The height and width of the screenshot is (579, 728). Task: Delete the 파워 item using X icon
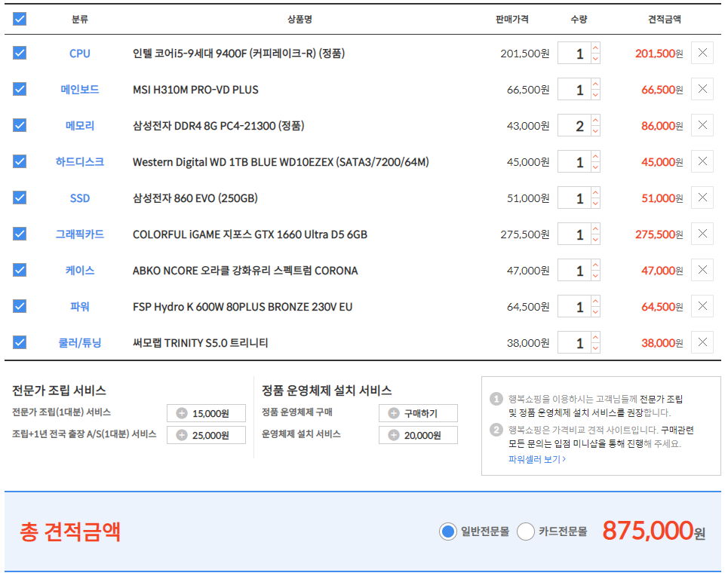tap(702, 306)
